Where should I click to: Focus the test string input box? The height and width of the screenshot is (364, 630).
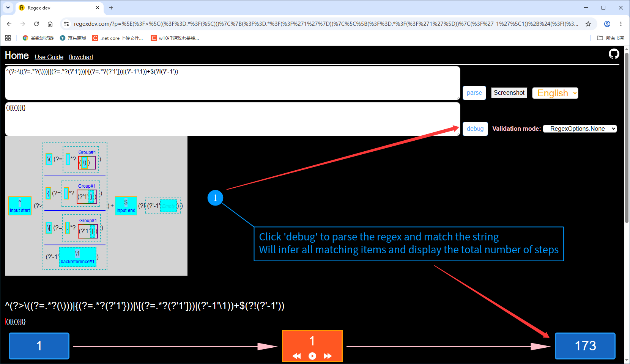[x=233, y=119]
